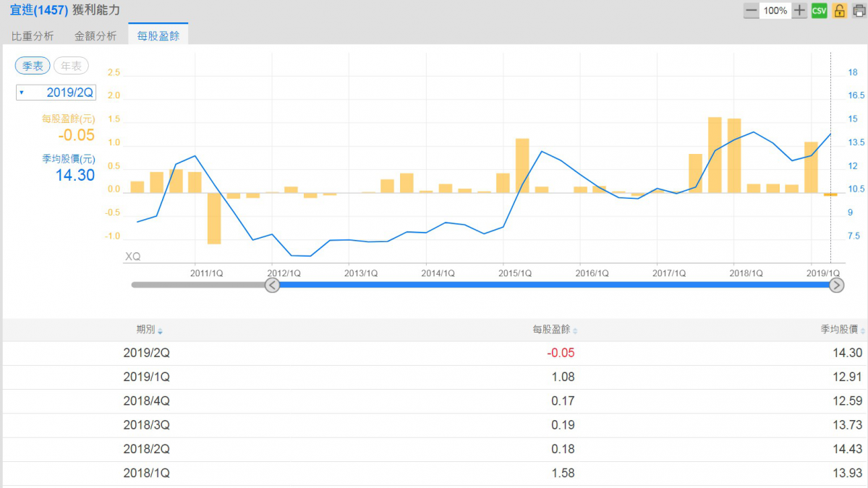Zoom in with the plus button
Viewport: 868px width, 488px height.
(x=799, y=11)
